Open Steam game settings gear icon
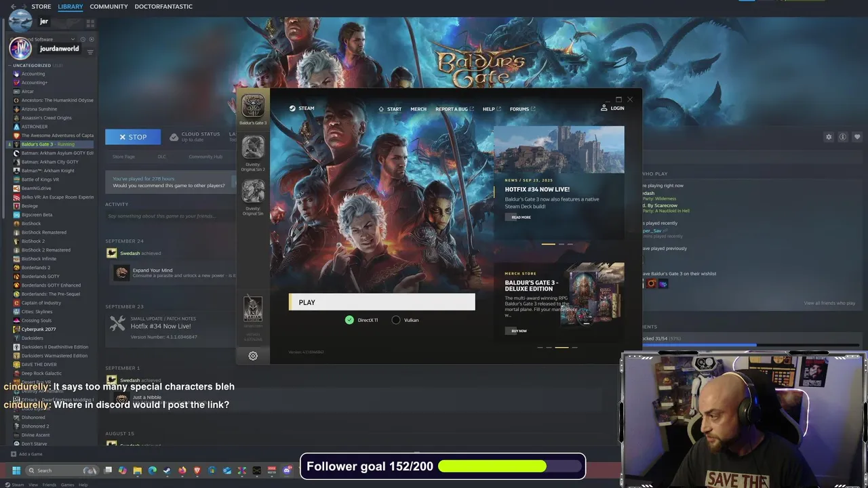Viewport: 868px width, 488px height. coord(829,137)
